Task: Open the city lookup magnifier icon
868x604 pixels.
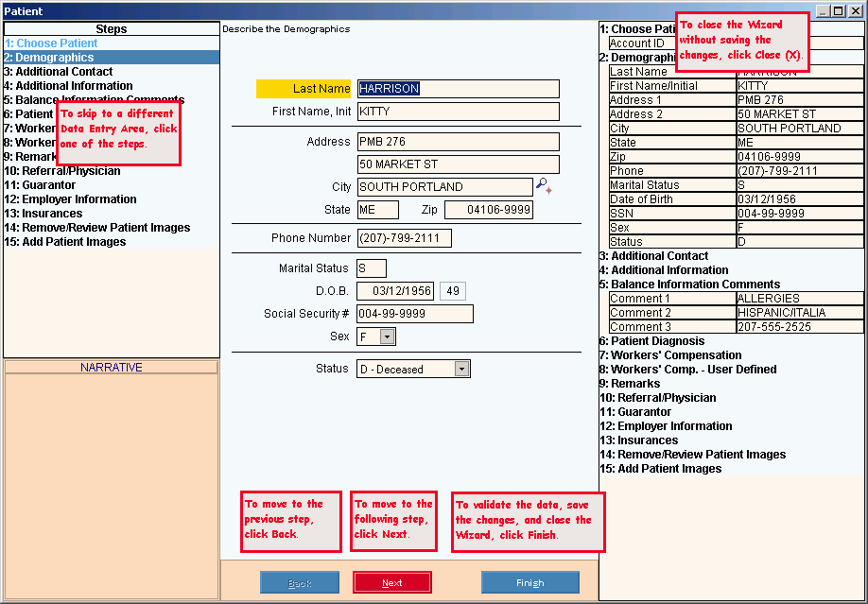Action: (x=544, y=186)
